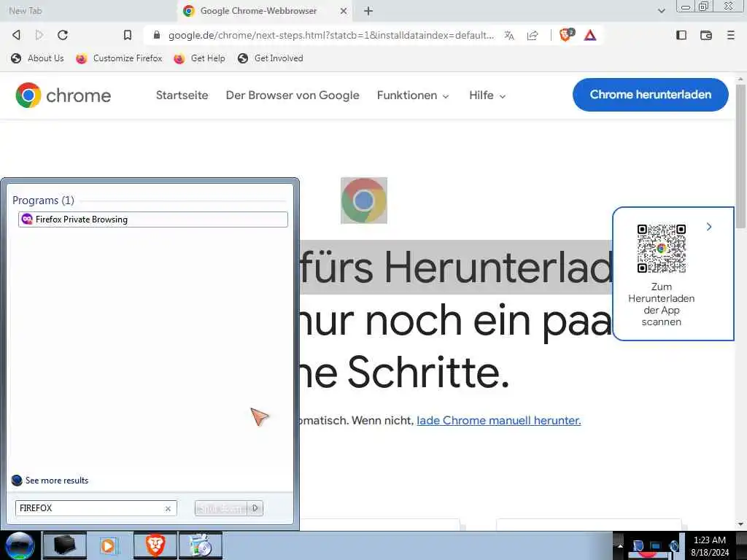The width and height of the screenshot is (747, 560).
Task: Click the forward navigation arrow
Action: [x=39, y=35]
